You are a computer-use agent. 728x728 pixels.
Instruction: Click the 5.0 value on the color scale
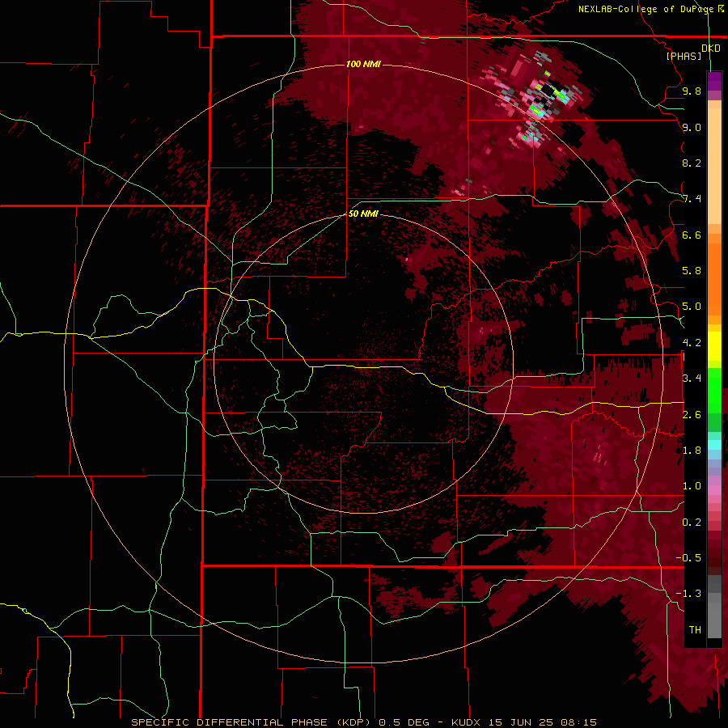[x=692, y=307]
